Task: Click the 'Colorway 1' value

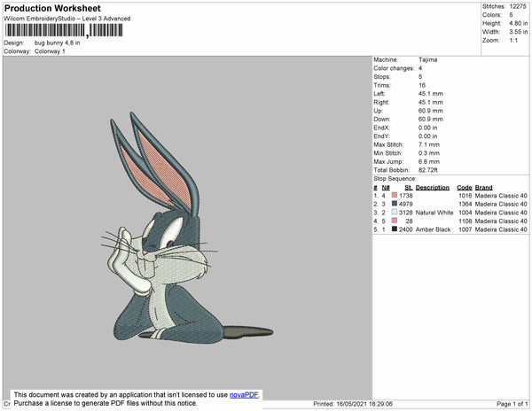Action: tap(50, 51)
